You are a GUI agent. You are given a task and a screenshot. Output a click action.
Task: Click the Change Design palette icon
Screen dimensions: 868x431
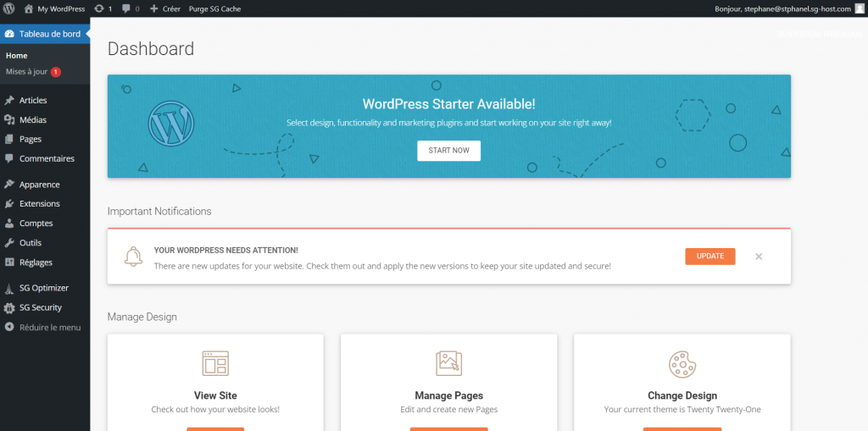coord(682,363)
